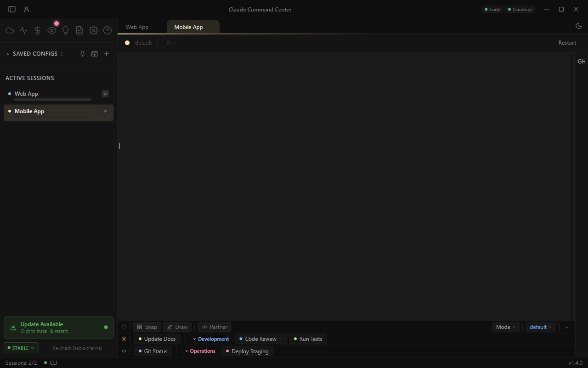Open the lightbulb tips icon
This screenshot has height=368, width=588.
coord(66,30)
